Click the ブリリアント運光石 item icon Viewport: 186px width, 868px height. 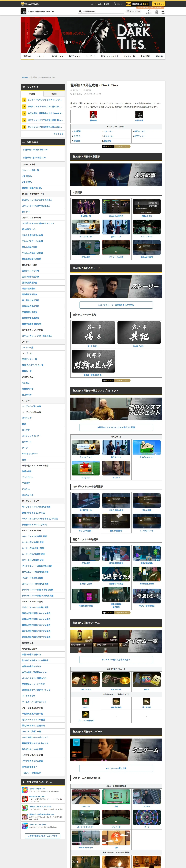coord(86,714)
